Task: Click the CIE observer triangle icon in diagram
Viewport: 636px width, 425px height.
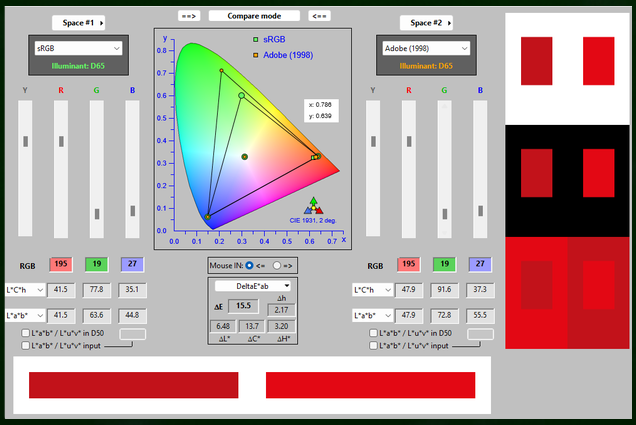Action: point(314,206)
